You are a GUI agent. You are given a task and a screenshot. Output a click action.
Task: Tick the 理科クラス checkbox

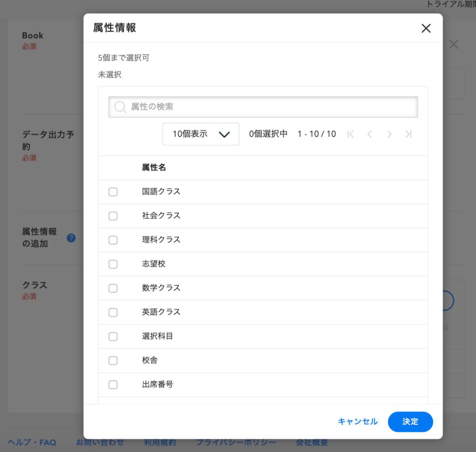point(113,240)
